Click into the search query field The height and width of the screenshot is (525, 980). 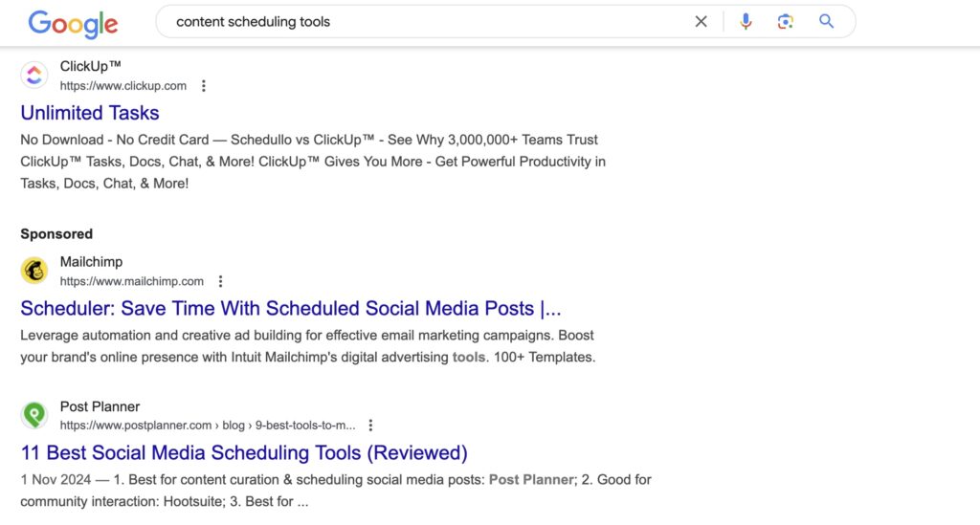pos(421,21)
